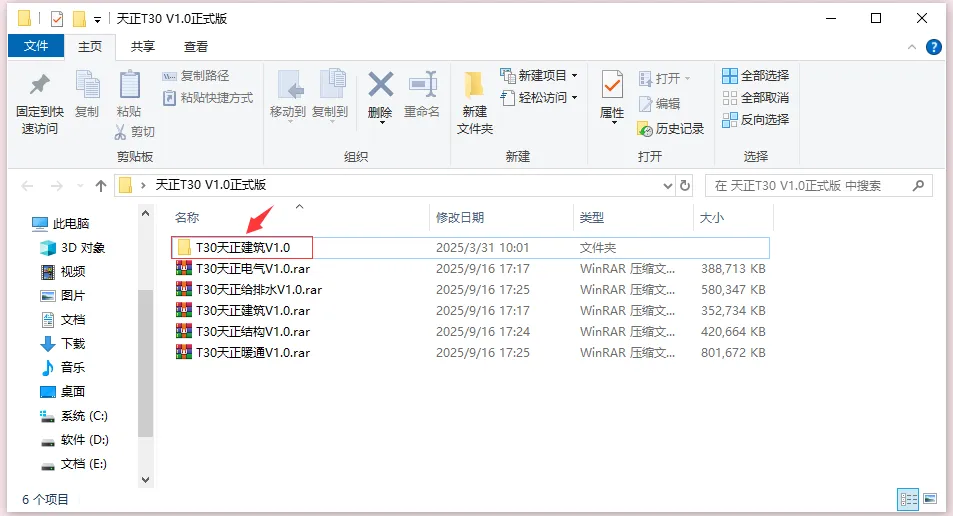Open Copy to folder menu
Viewport: 953px width, 516px height.
tap(330, 96)
